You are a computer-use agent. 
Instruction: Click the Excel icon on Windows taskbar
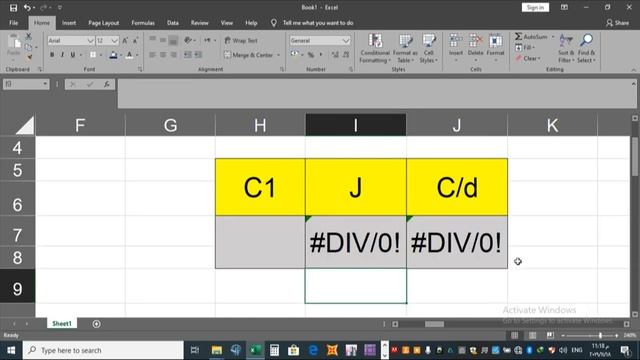(x=256, y=350)
